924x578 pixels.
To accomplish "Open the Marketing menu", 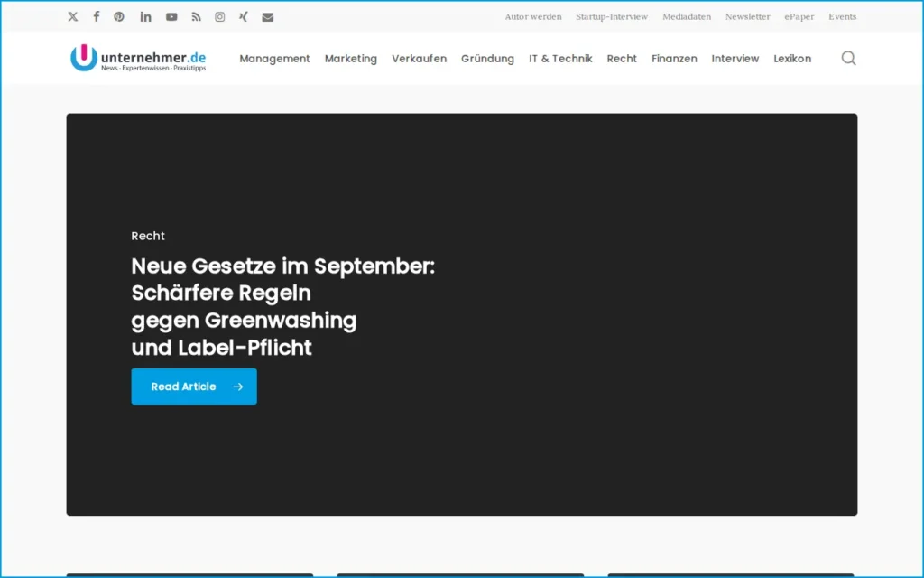I will [x=351, y=59].
